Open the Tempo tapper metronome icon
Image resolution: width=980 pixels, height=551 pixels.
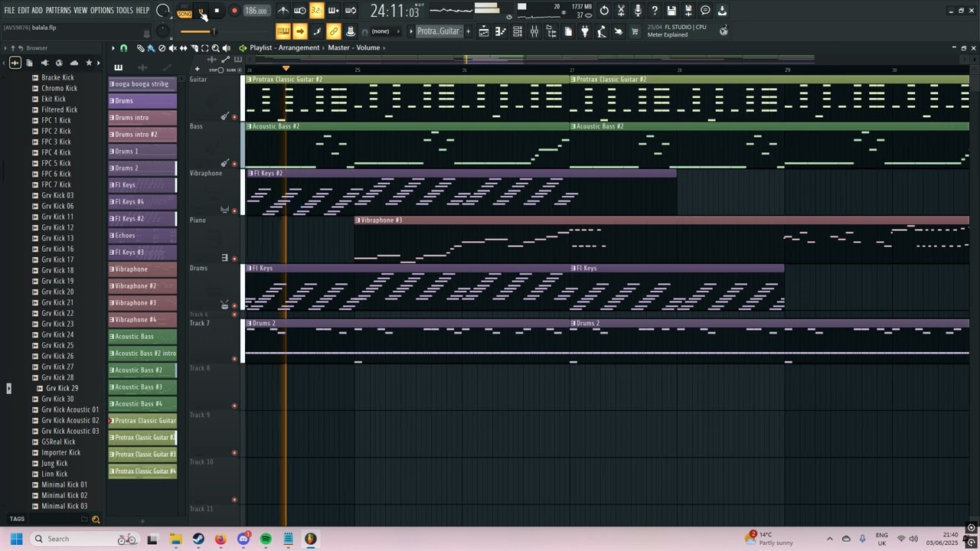click(x=283, y=11)
